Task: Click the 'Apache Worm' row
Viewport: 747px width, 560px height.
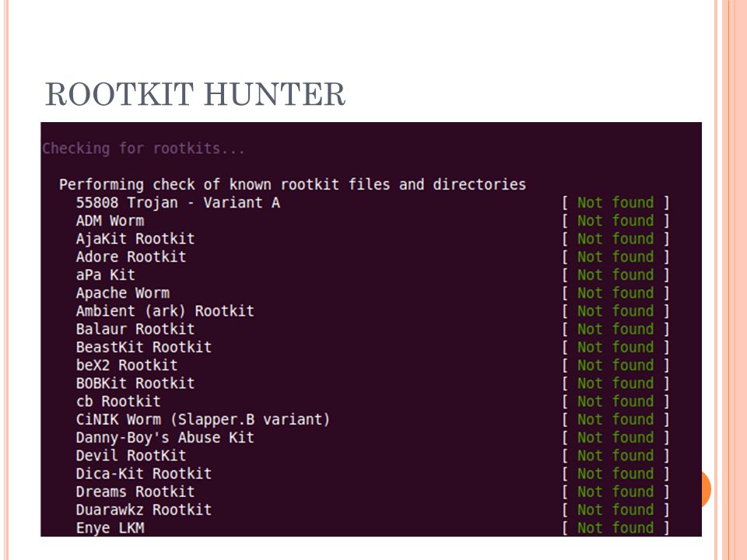Action: click(123, 293)
